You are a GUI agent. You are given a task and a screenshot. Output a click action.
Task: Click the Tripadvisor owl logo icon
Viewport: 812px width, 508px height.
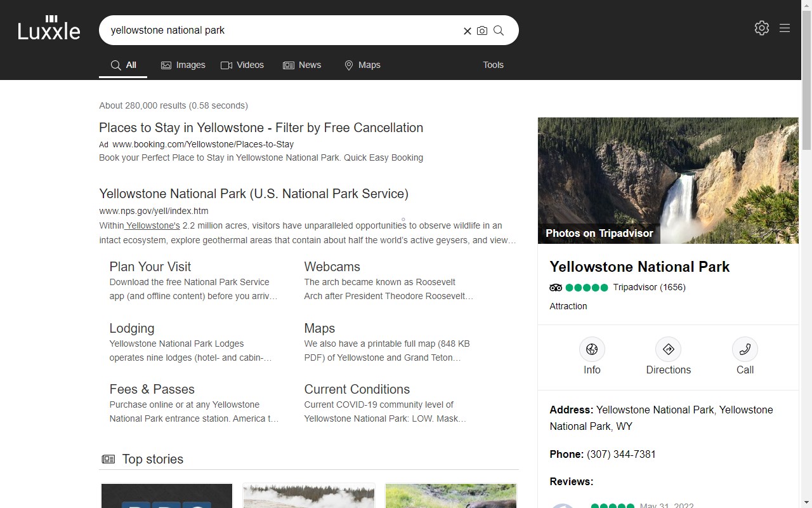coord(556,288)
